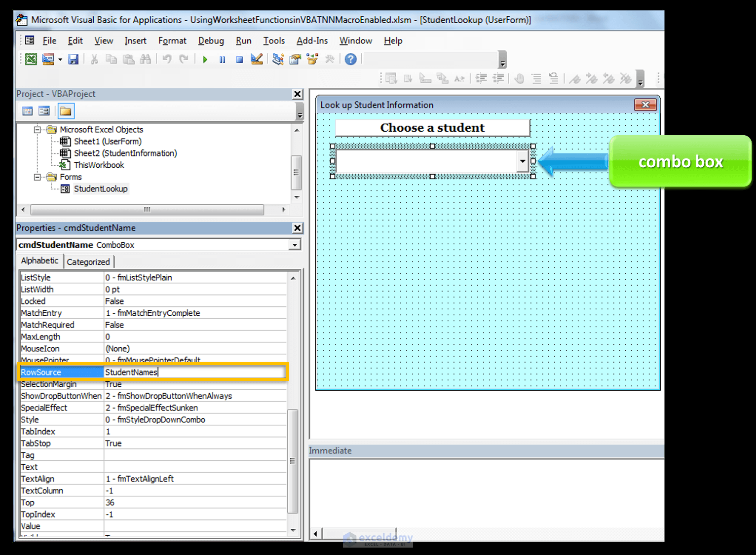The image size is (756, 555).
Task: Open the Project Explorer toolbar icon
Action: coord(278,60)
